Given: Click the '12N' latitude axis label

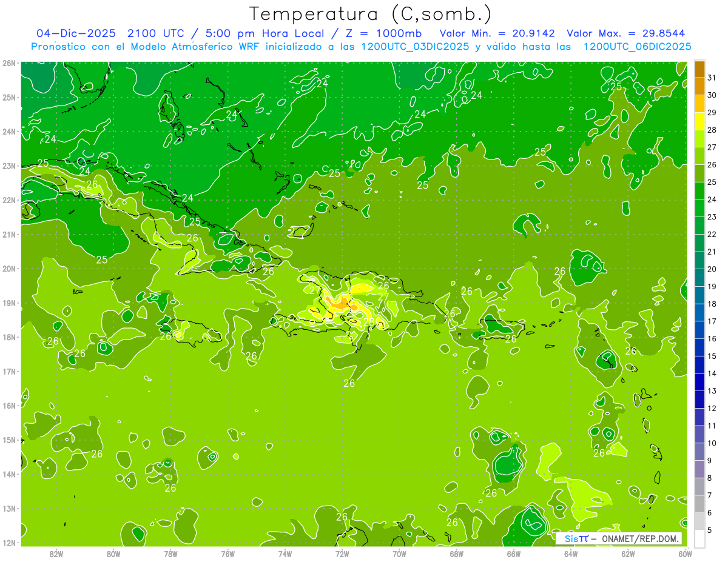Looking at the screenshot, I should (8, 543).
